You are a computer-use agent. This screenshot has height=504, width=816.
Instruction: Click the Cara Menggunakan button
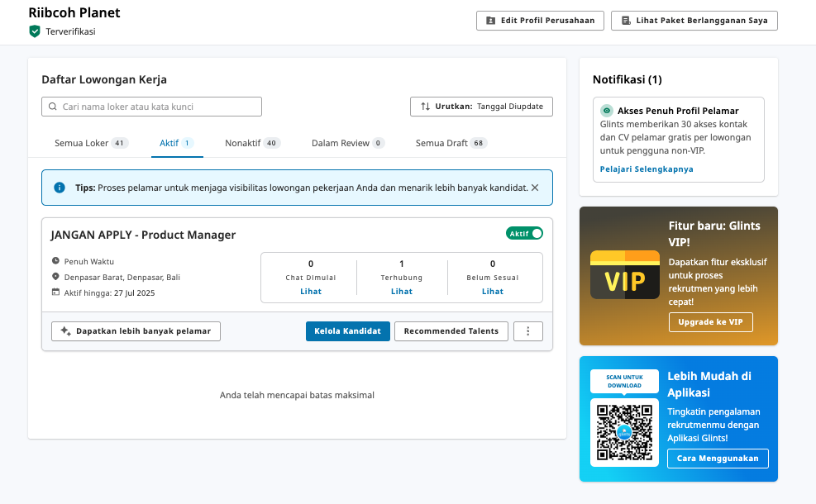[718, 459]
